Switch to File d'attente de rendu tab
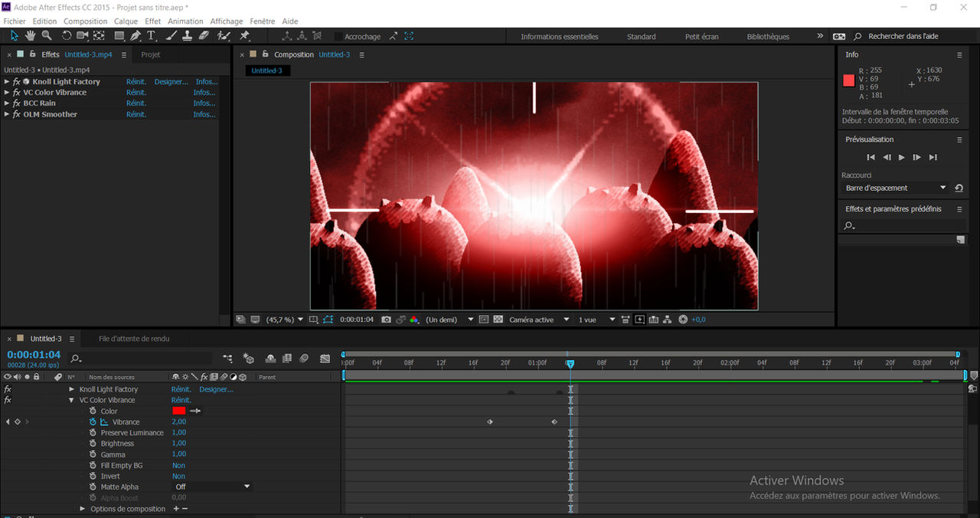The width and height of the screenshot is (980, 518). [x=134, y=339]
